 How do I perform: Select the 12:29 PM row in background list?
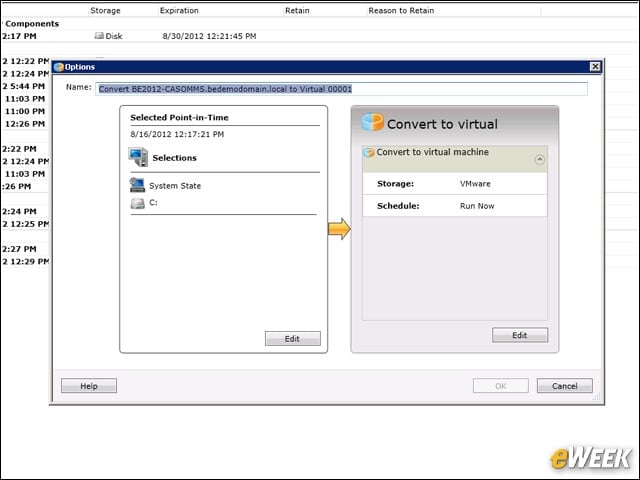26,261
